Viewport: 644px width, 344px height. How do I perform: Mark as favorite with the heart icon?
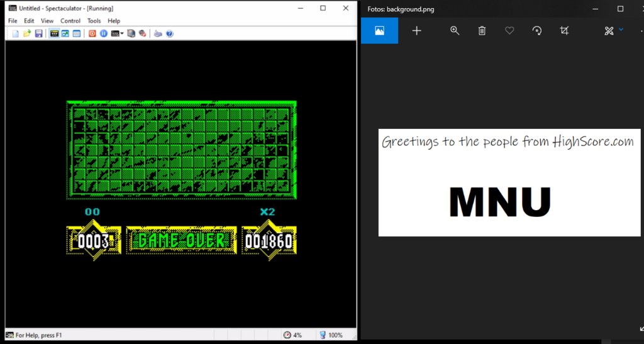[x=509, y=30]
